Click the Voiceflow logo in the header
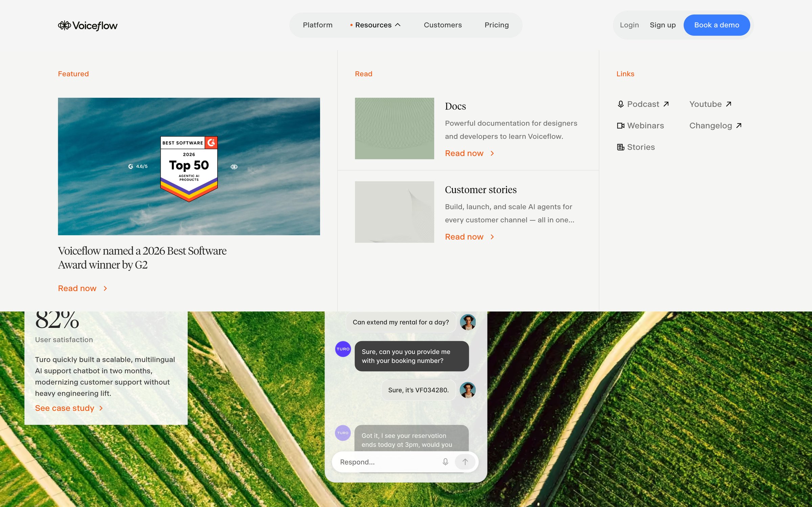 click(x=88, y=25)
